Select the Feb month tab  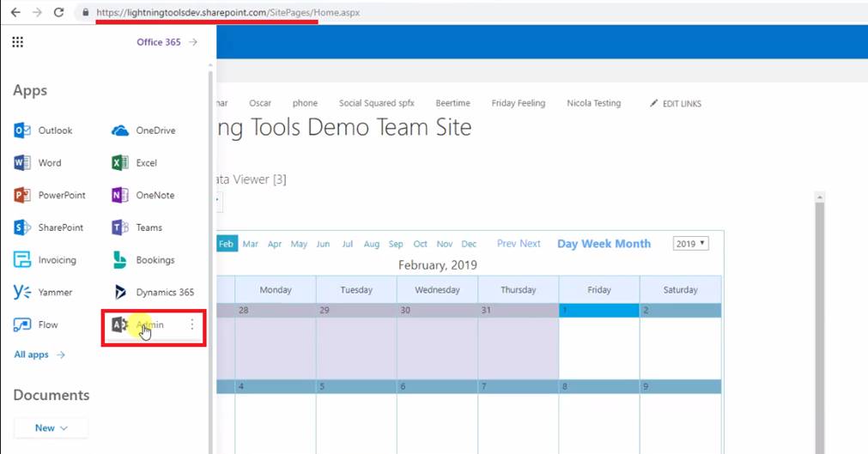click(x=226, y=244)
